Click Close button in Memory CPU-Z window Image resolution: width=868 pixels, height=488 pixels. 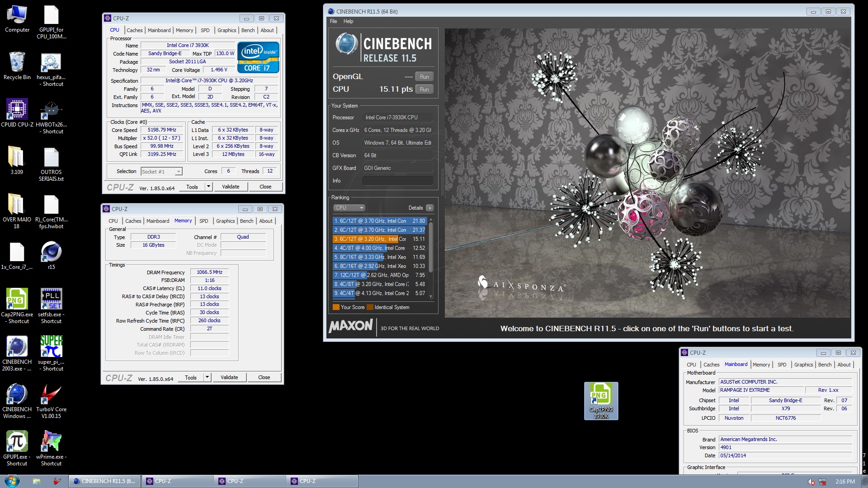pyautogui.click(x=264, y=377)
